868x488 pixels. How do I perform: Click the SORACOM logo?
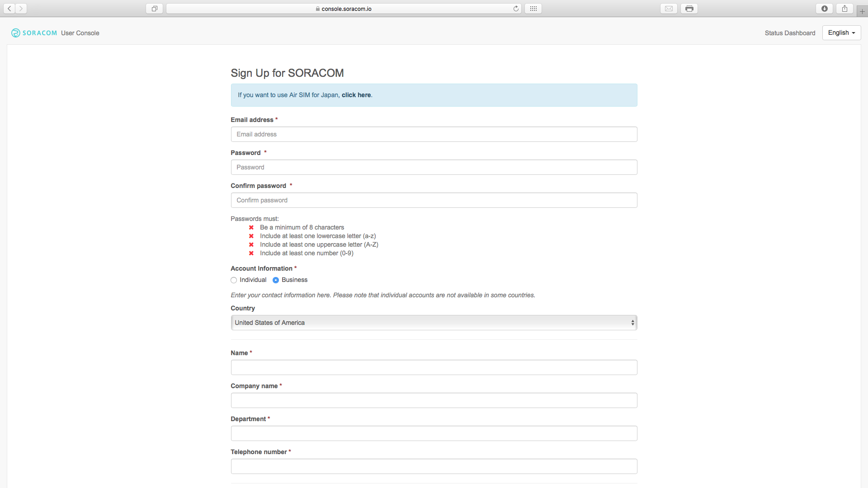34,33
